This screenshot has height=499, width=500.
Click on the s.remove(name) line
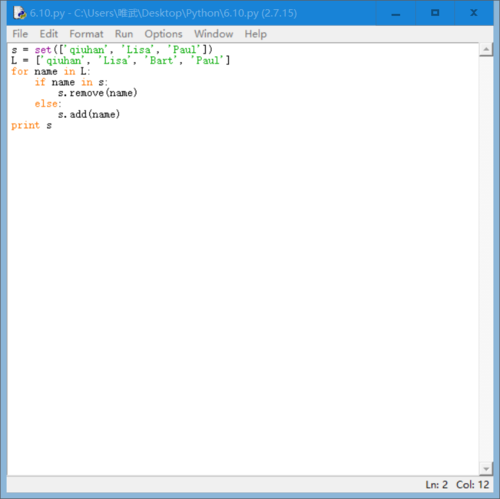98,93
